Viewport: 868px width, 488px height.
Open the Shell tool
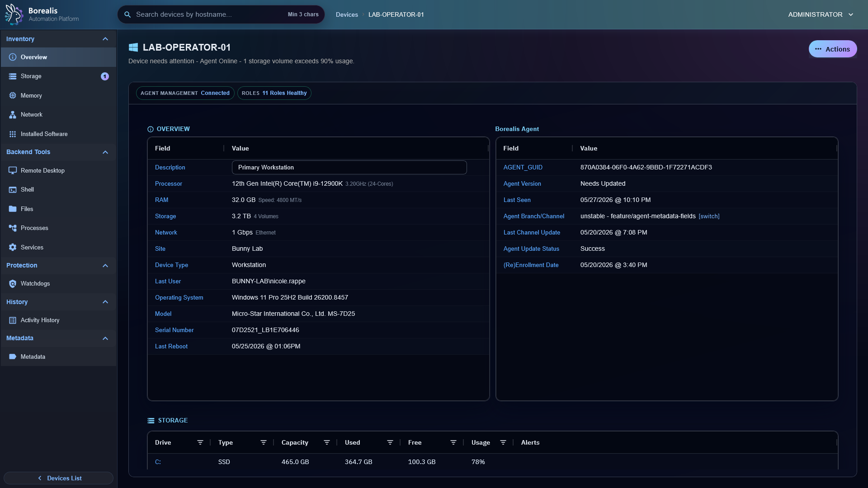click(x=58, y=190)
